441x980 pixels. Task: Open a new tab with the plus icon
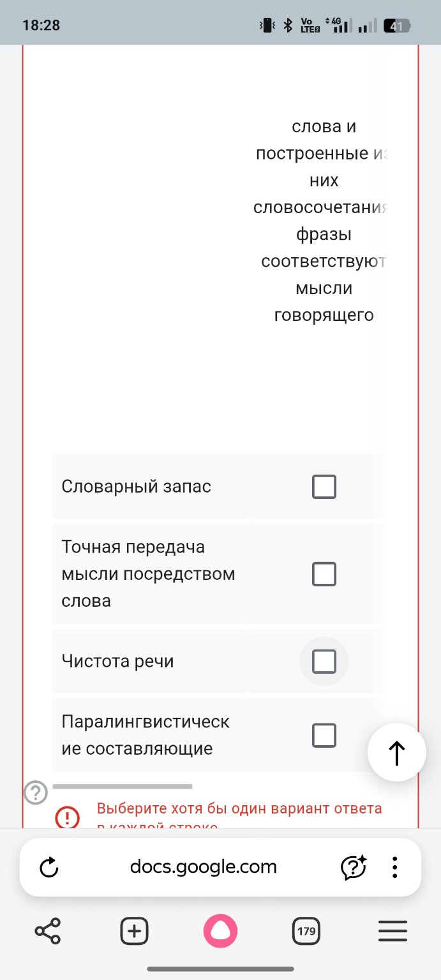pyautogui.click(x=134, y=931)
